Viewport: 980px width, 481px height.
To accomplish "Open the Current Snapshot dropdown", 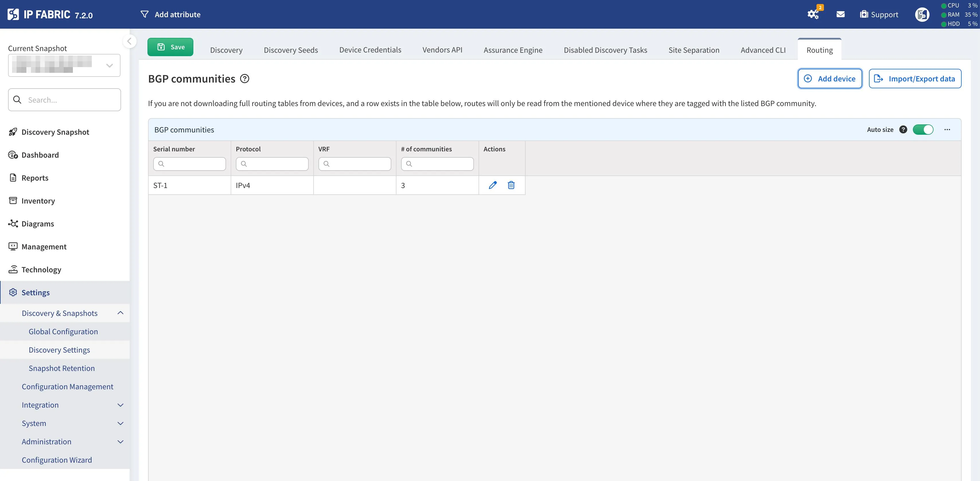I will pos(64,65).
